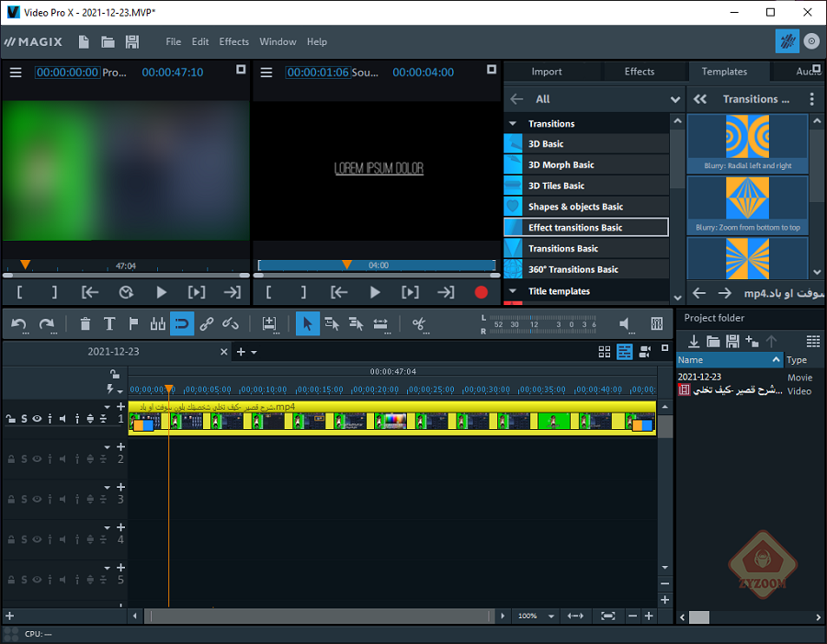Viewport: 827px width, 644px height.
Task: Collapse the Transitions tree section
Action: 513,123
